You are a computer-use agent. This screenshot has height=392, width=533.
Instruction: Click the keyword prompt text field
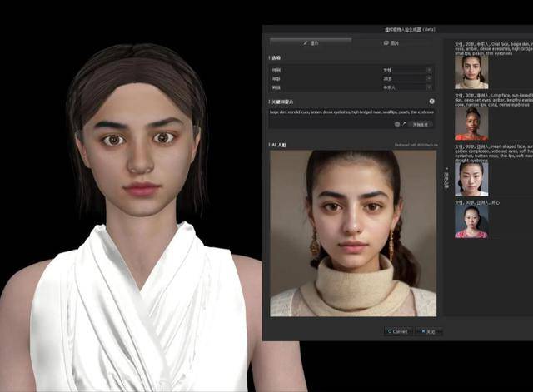tap(350, 112)
